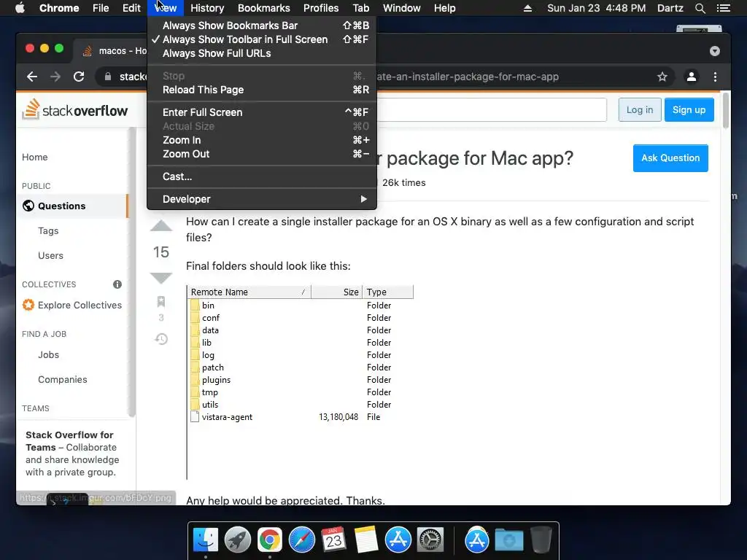Select the macos browser tab
The width and height of the screenshot is (747, 560).
[x=115, y=51]
